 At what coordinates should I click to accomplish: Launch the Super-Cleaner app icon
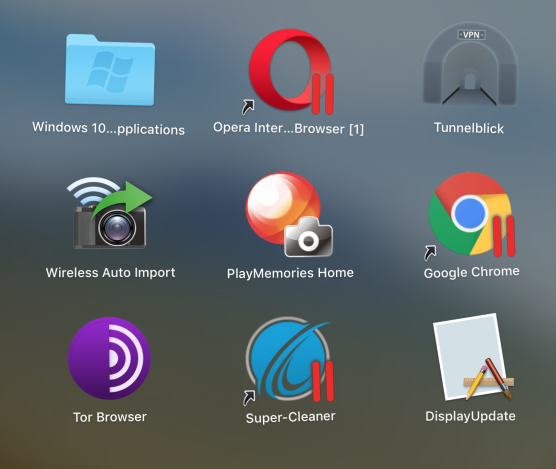click(289, 361)
